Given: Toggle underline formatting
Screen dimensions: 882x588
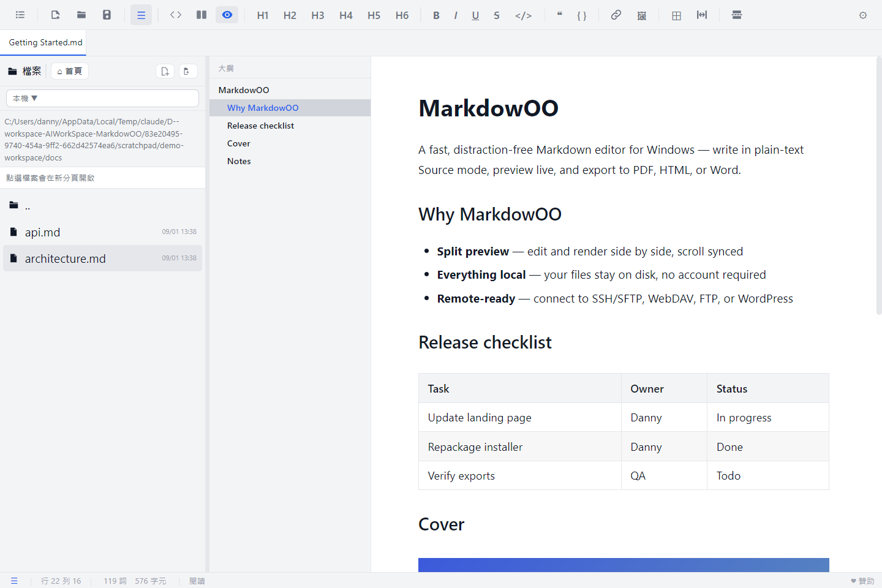Looking at the screenshot, I should coord(475,15).
